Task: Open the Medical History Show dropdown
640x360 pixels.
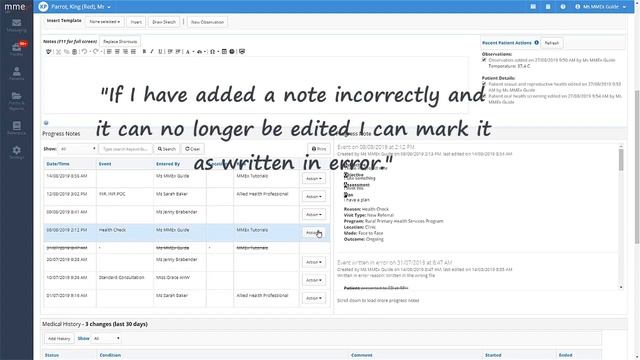Action: pos(106,338)
